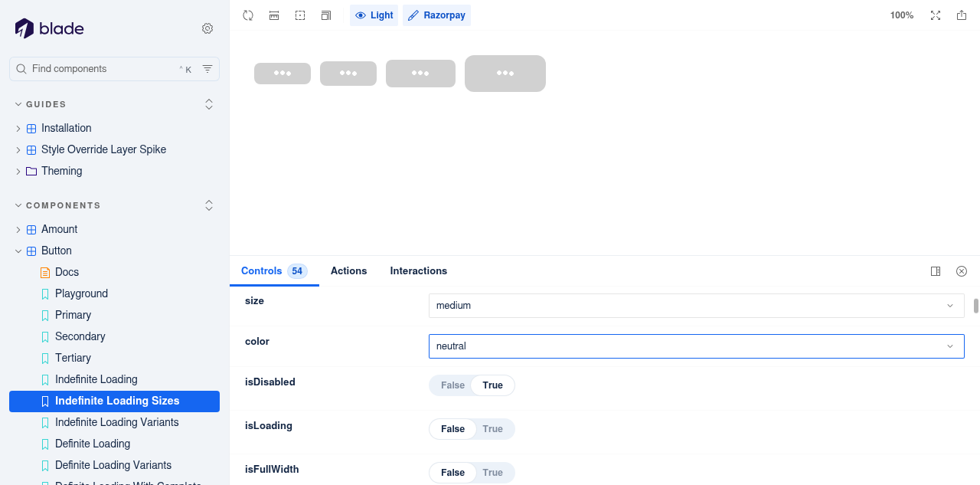Open the Playground story
The width and height of the screenshot is (980, 485).
coord(81,293)
